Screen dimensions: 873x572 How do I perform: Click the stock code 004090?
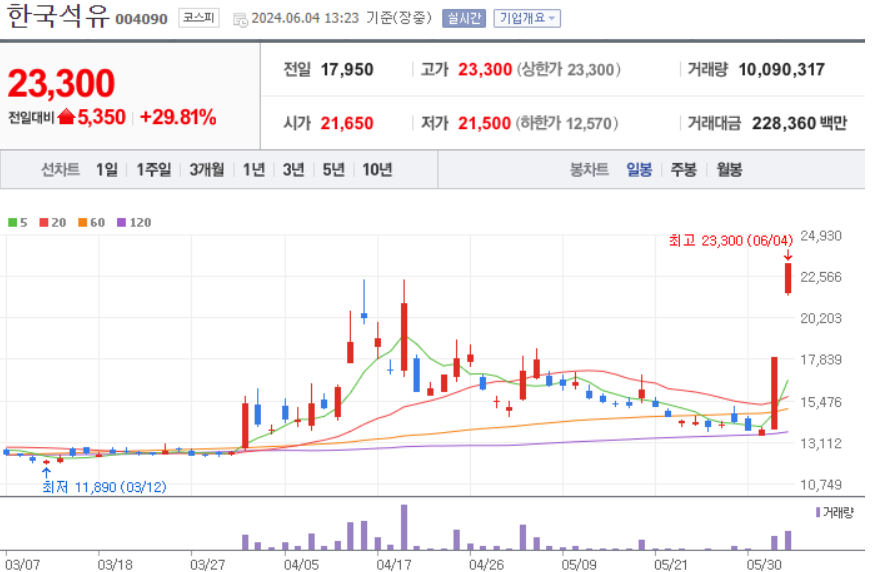(x=141, y=19)
